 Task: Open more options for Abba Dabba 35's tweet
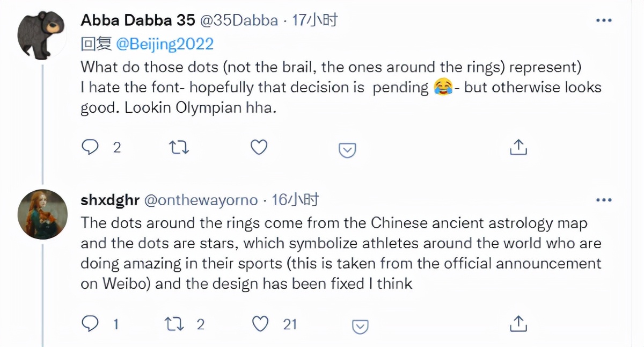pos(604,19)
